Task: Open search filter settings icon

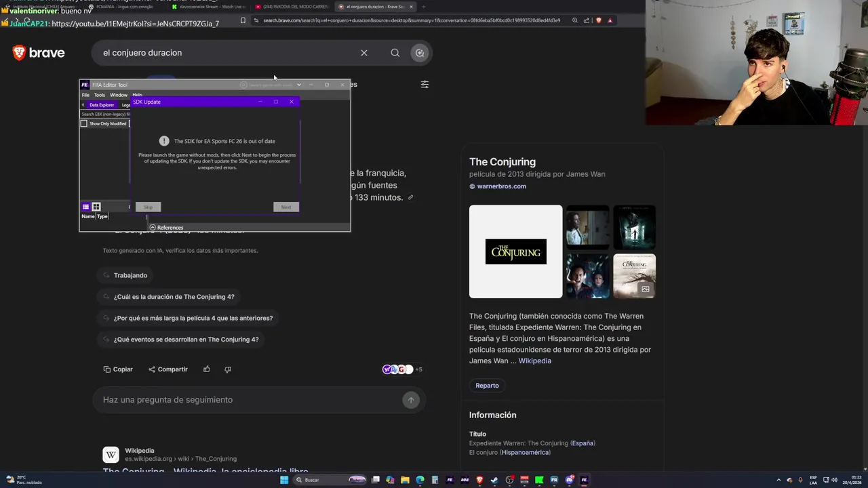Action: [x=425, y=85]
